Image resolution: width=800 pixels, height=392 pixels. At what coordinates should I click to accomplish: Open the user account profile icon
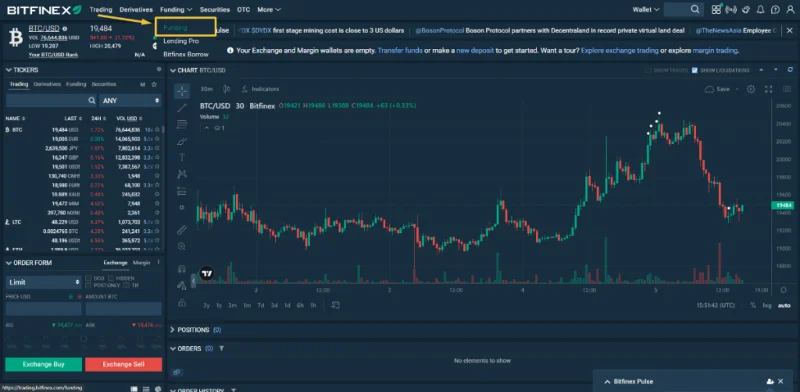pyautogui.click(x=790, y=9)
